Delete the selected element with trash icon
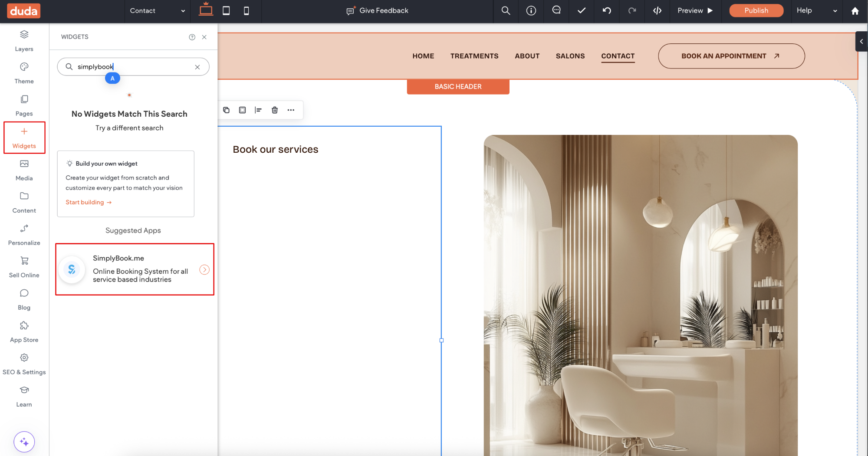Screen dimensions: 868x456 (x=275, y=110)
